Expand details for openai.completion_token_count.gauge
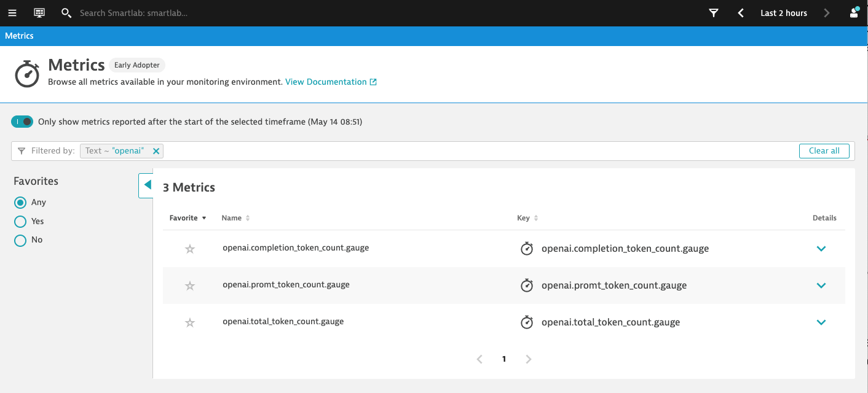The height and width of the screenshot is (393, 868). click(821, 249)
